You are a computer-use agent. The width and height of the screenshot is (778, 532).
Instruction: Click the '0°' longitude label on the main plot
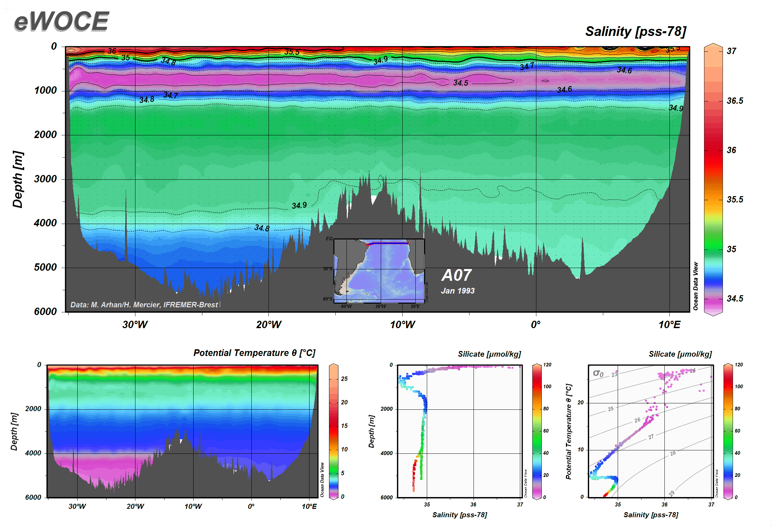click(x=536, y=324)
